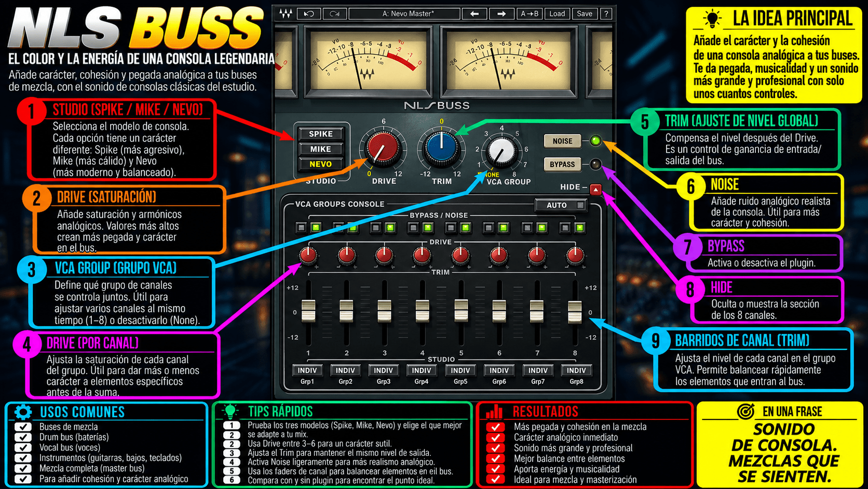Select the NEVO studio model
This screenshot has width=868, height=489.
[x=321, y=164]
